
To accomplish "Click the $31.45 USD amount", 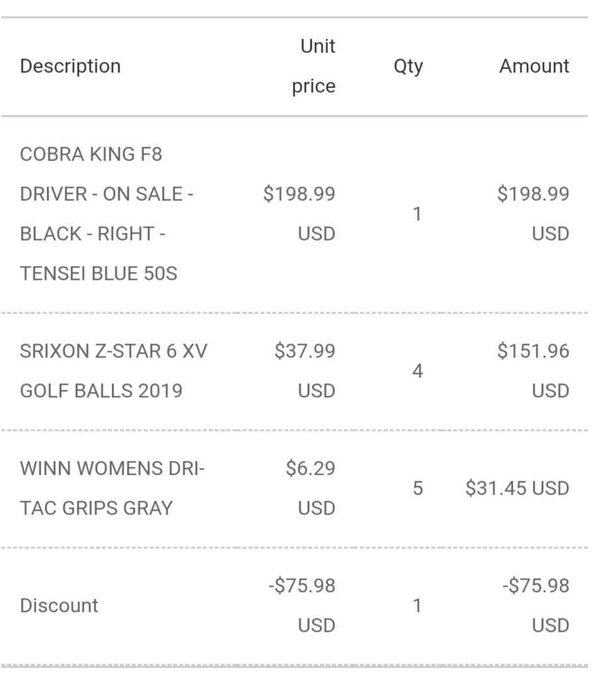I will pyautogui.click(x=517, y=489).
